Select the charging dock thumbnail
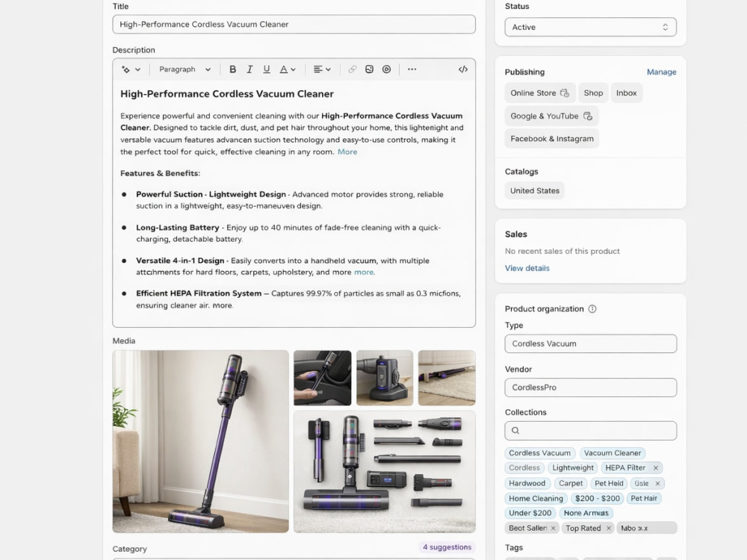Viewport: 747px width, 560px height. coord(385,378)
